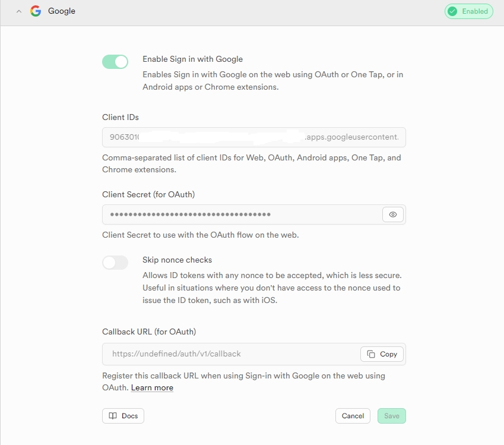Disable the Enable Sign in with Google toggle
Image resolution: width=504 pixels, height=445 pixels.
tap(115, 62)
